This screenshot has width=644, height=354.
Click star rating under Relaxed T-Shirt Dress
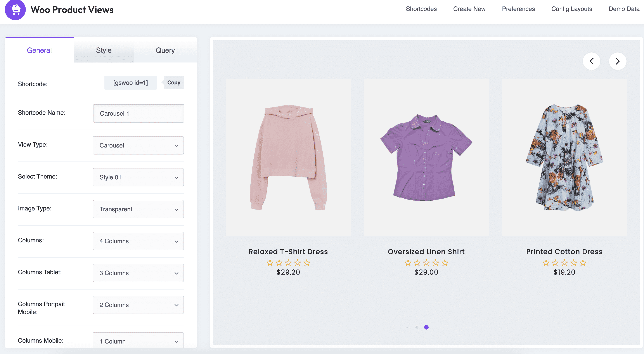click(288, 263)
